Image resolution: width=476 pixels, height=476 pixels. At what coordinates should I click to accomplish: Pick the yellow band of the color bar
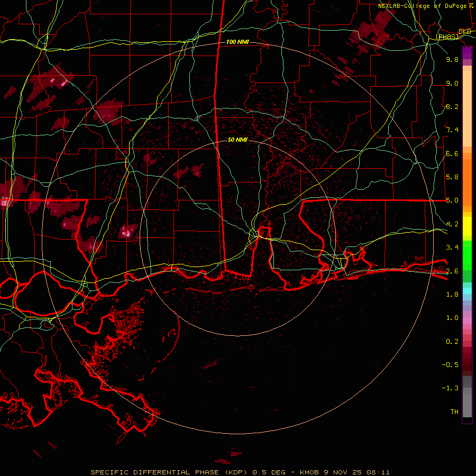[x=467, y=226]
